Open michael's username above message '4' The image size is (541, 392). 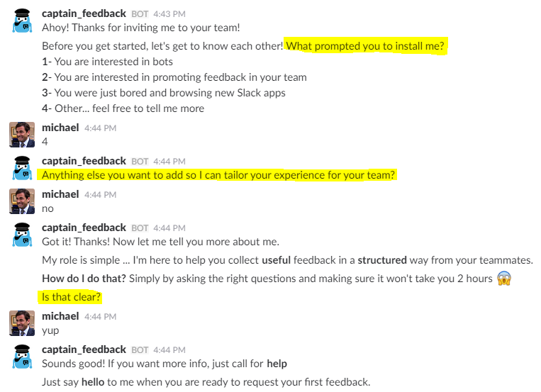point(60,128)
